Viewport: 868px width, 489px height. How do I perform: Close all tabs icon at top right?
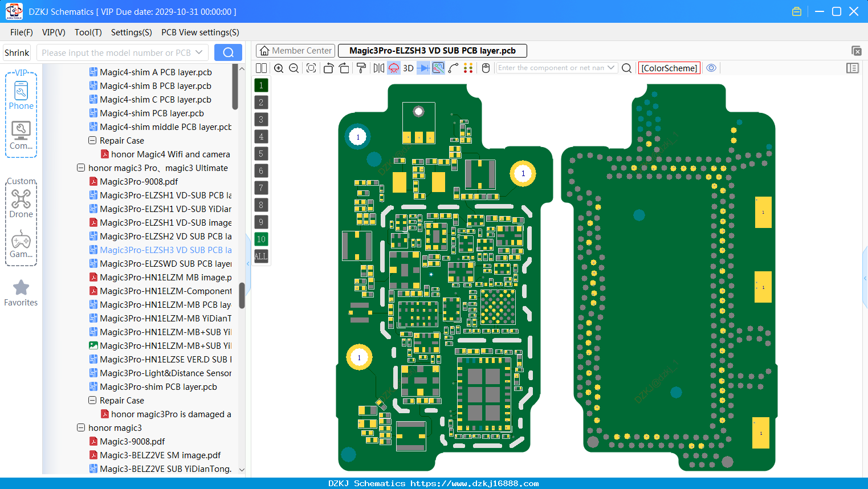tap(856, 51)
